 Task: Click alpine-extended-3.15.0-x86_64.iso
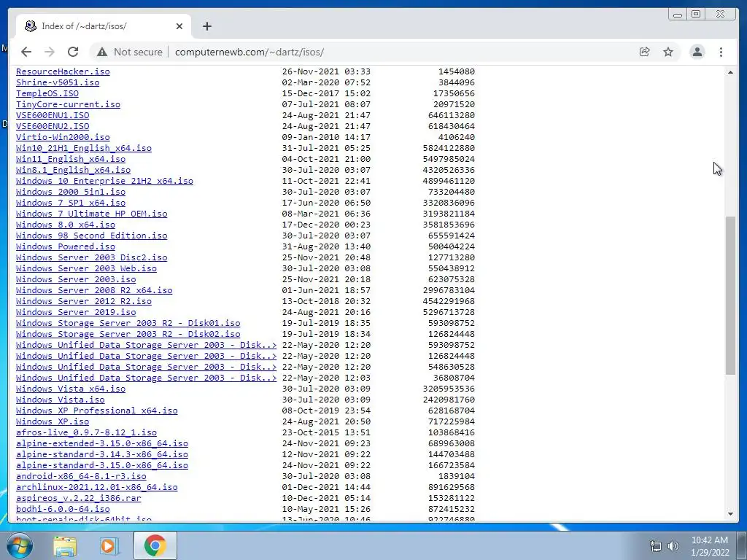click(x=102, y=444)
